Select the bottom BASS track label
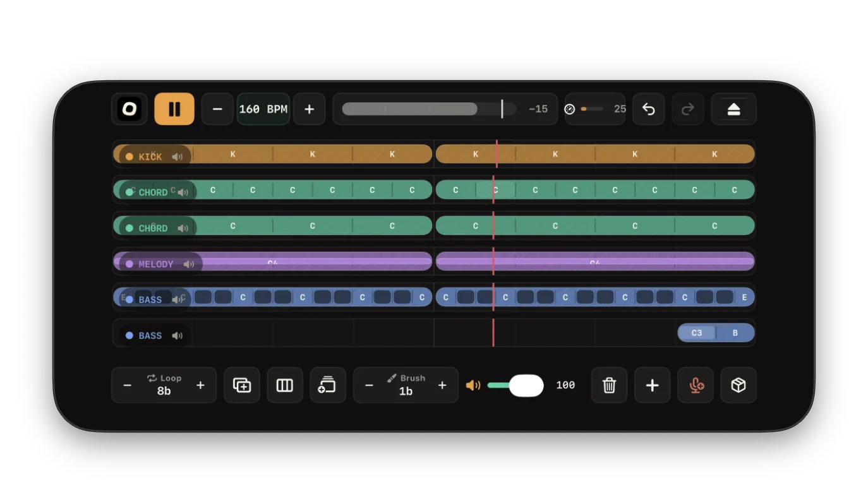868x495 pixels. [150, 336]
